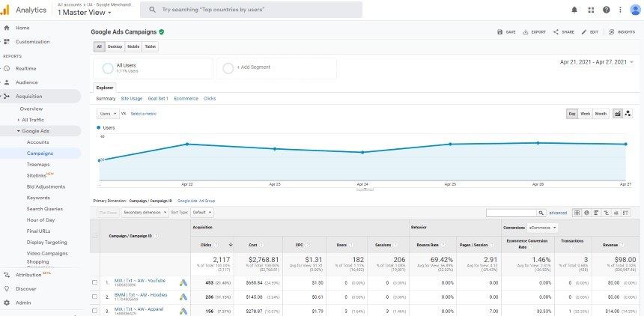
Task: Switch to Clicks metric group tab
Action: 210,99
